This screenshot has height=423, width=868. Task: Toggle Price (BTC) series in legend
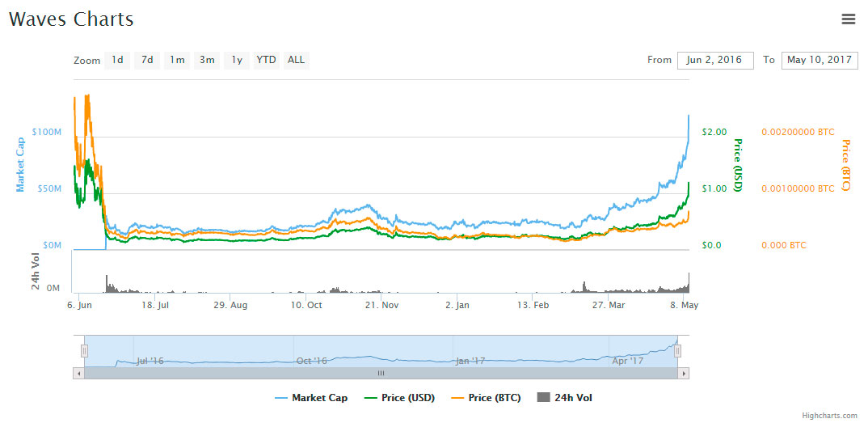click(x=486, y=398)
